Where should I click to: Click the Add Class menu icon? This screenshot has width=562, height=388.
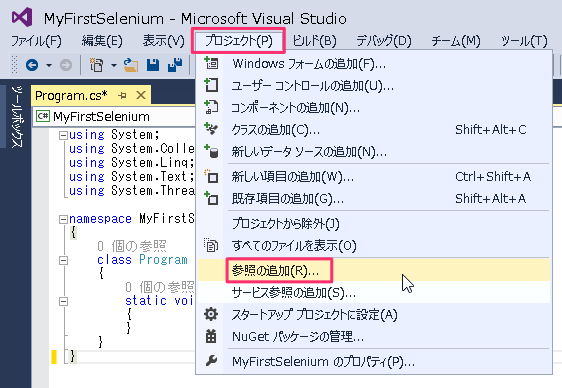click(x=211, y=129)
